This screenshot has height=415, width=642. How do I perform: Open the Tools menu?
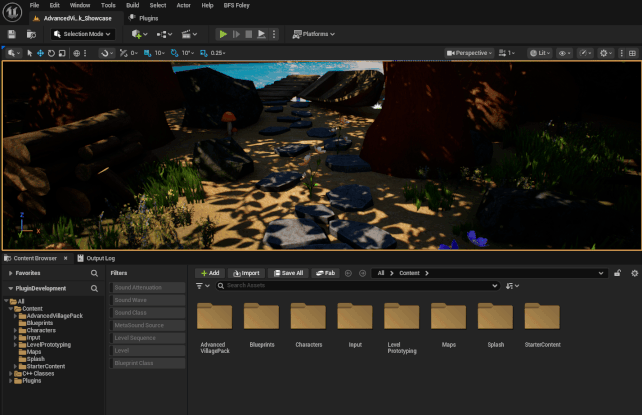tap(108, 5)
